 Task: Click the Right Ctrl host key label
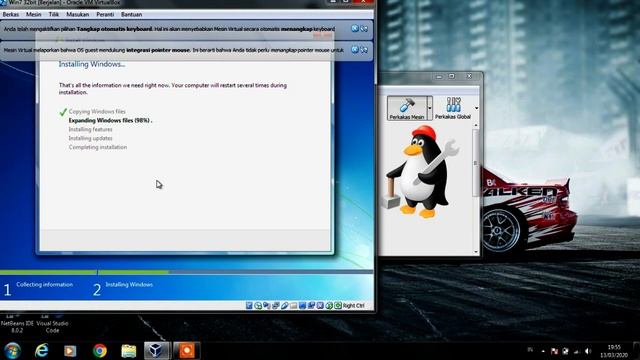pyautogui.click(x=353, y=305)
